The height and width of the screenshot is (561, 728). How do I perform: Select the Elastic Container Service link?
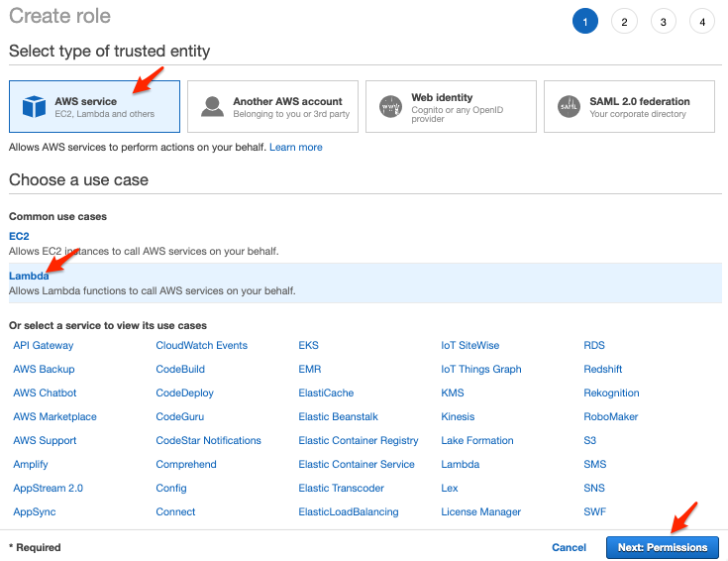pyautogui.click(x=357, y=464)
